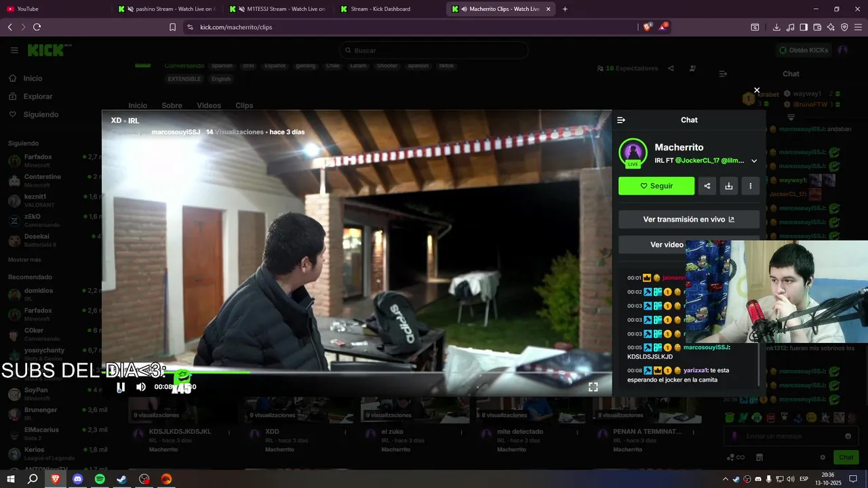This screenshot has width=868, height=488.
Task: Open Brave Rewards triangle icon
Action: pyautogui.click(x=663, y=26)
